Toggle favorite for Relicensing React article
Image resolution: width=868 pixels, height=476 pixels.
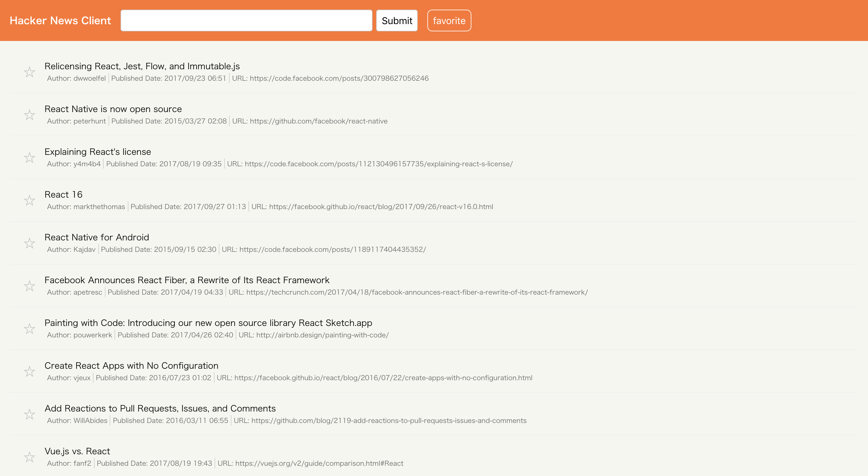(x=30, y=71)
